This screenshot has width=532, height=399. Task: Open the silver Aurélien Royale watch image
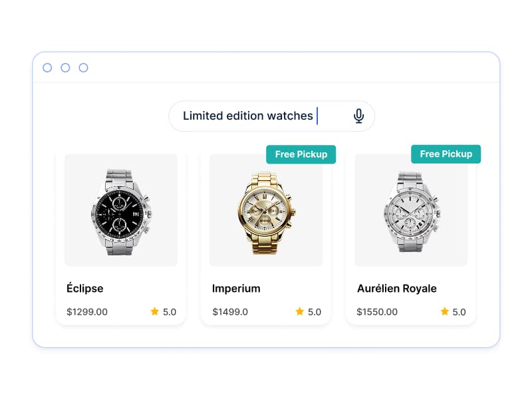(x=411, y=210)
